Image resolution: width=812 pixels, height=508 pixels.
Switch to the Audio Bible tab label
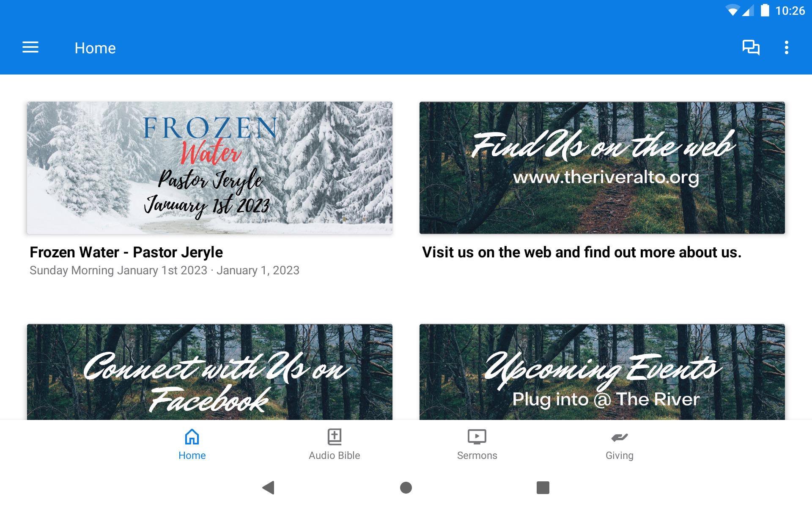335,456
